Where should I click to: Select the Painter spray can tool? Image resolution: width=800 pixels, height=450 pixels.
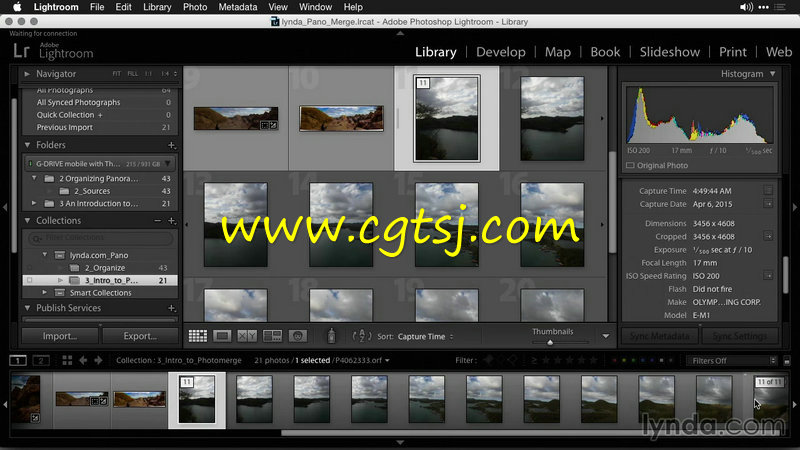(x=331, y=336)
